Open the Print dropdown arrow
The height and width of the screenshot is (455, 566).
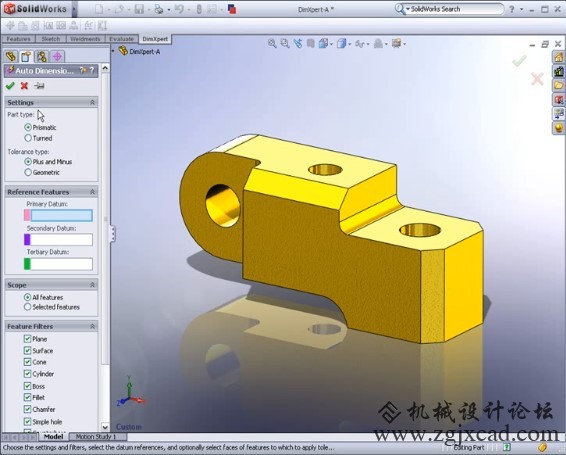pos(169,10)
